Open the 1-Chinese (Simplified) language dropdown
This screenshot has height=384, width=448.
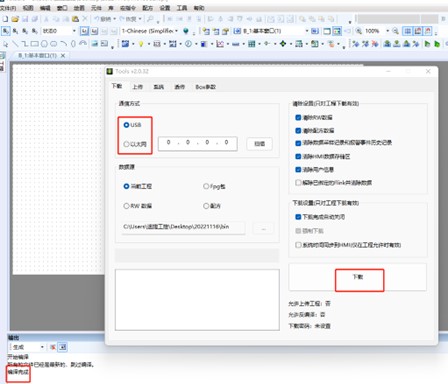(x=150, y=31)
